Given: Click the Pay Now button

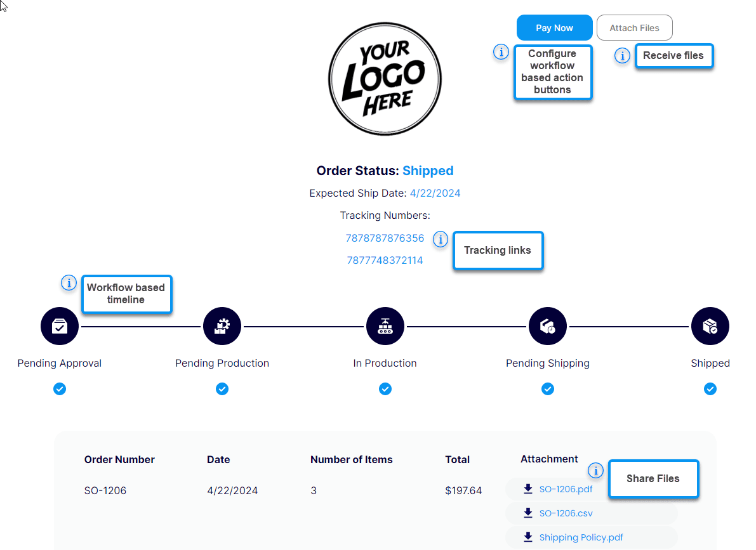Looking at the screenshot, I should [x=555, y=28].
